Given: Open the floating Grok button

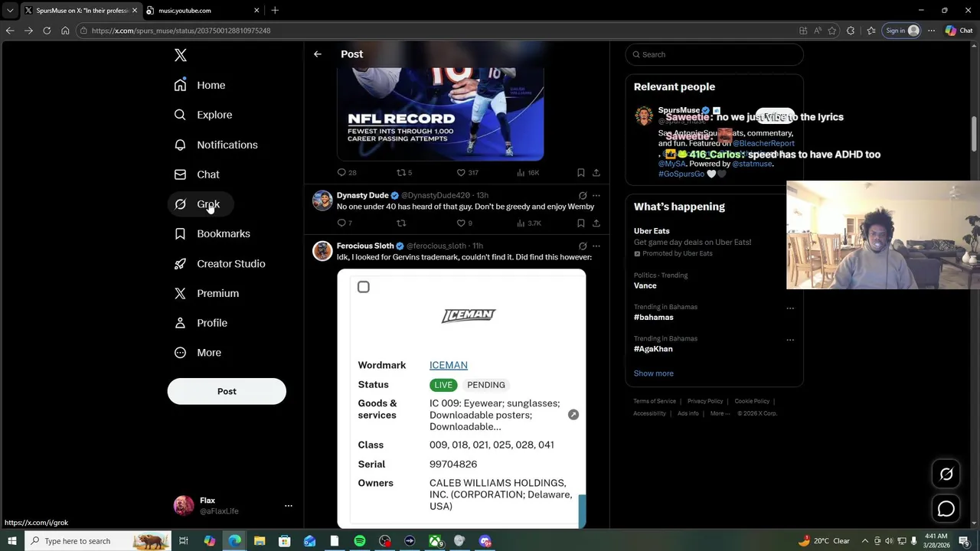Looking at the screenshot, I should coord(946,474).
